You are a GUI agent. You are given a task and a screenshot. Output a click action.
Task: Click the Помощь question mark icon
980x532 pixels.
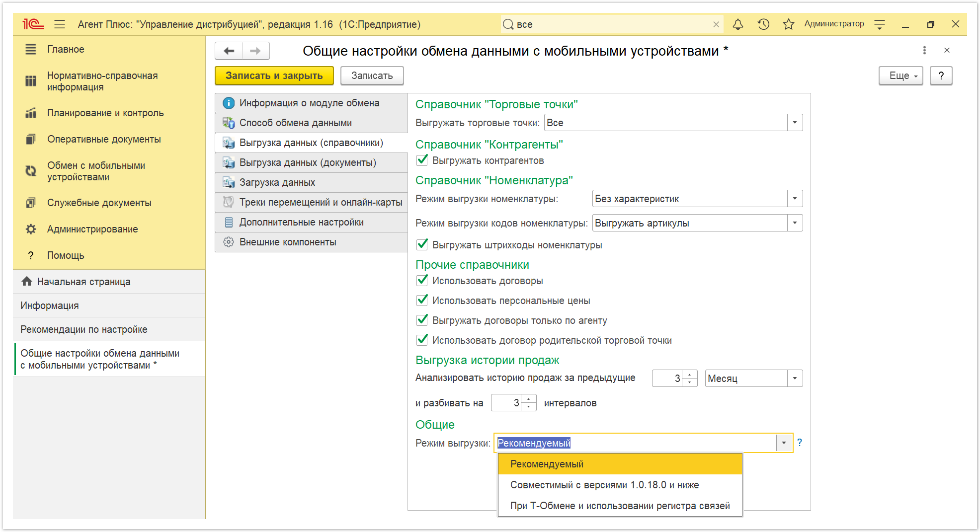31,255
